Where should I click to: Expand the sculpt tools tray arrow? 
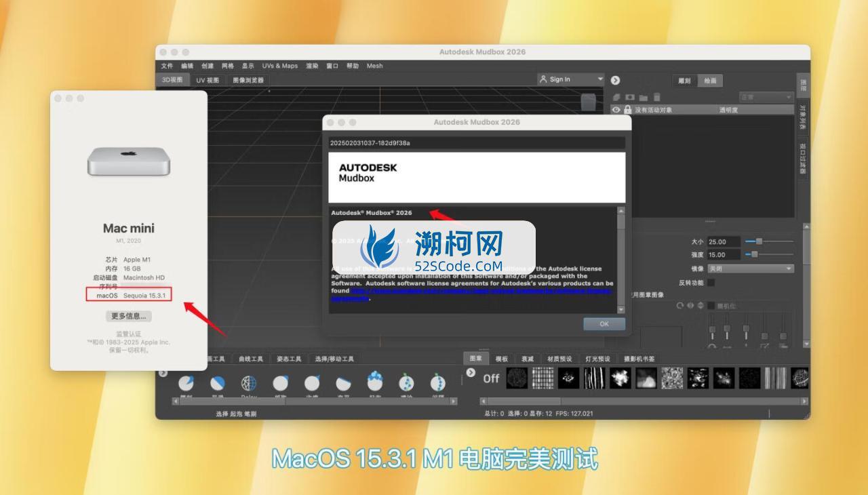point(163,373)
